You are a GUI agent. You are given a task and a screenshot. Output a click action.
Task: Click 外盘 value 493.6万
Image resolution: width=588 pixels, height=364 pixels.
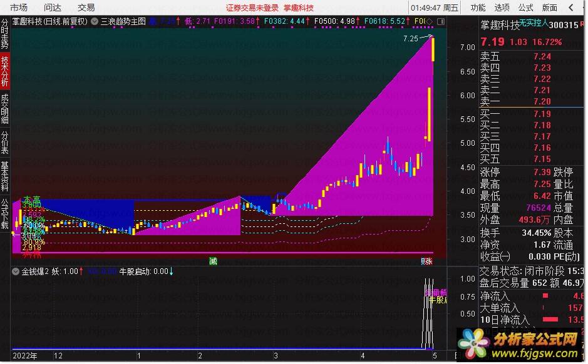pos(535,220)
